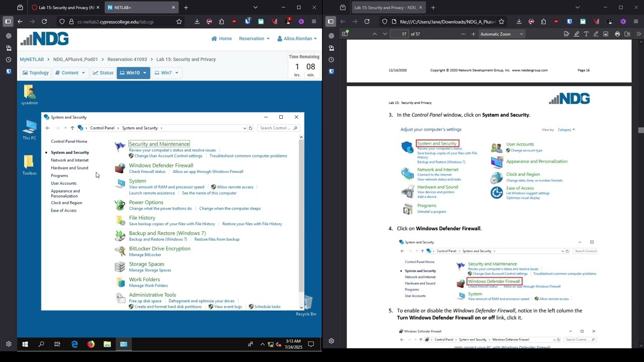Viewport: 644px width, 362px height.
Task: Click the remote taskbar search magnifier
Action: (x=41, y=344)
